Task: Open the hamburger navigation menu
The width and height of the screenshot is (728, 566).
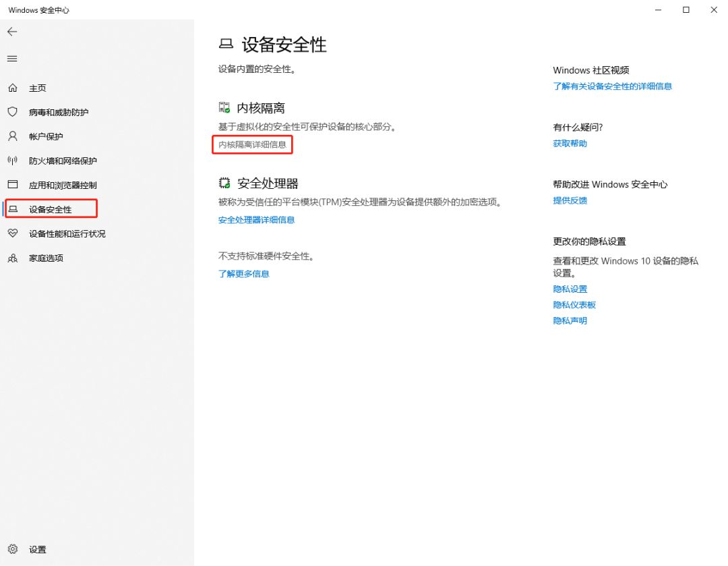Action: [x=12, y=59]
